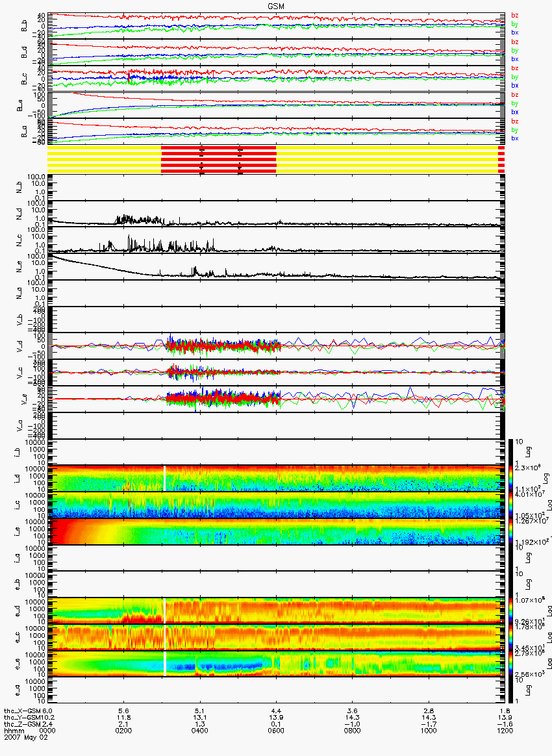Select the B_a panel axis label
Viewport: 552px width, 756px height.
tap(24, 132)
